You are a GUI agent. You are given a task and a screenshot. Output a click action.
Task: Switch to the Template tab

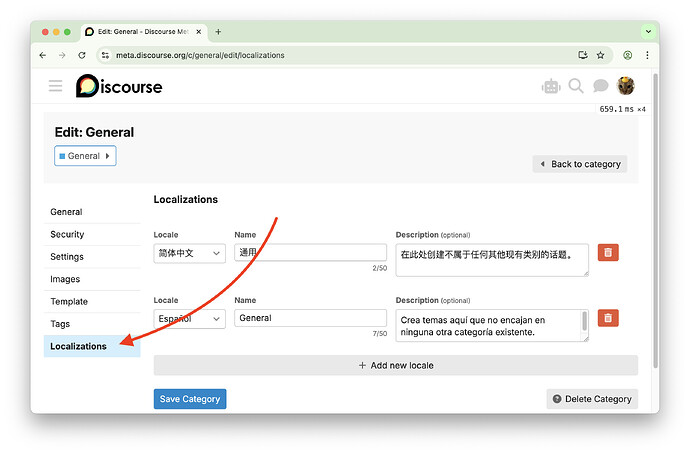click(92, 302)
